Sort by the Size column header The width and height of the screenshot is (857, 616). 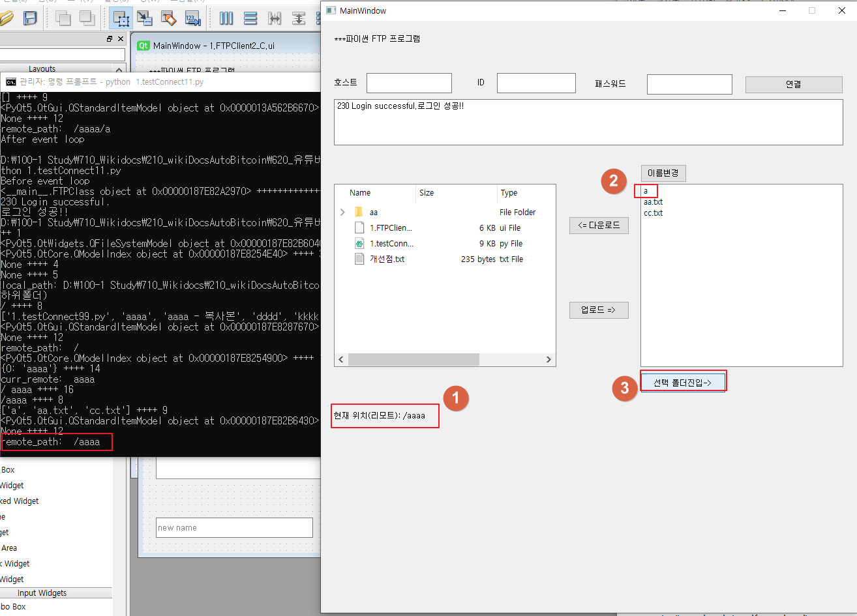[457, 193]
